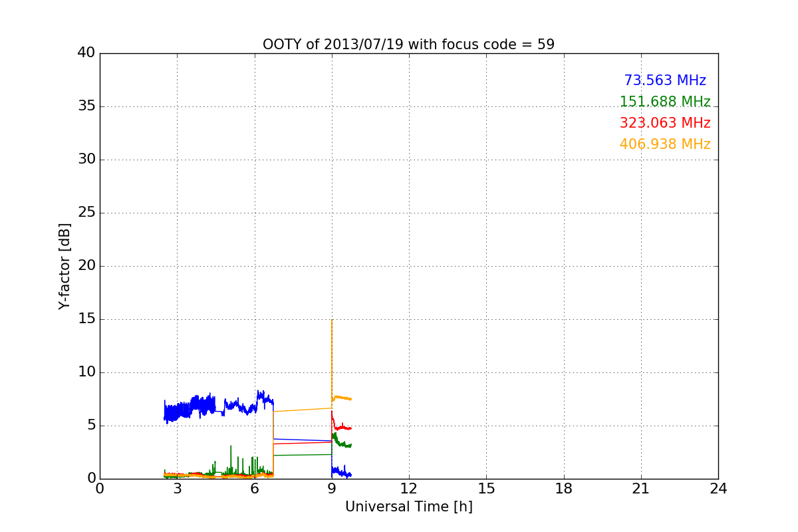
Task: Click the 'Universal Time [h]' axis label
Action: (408, 507)
